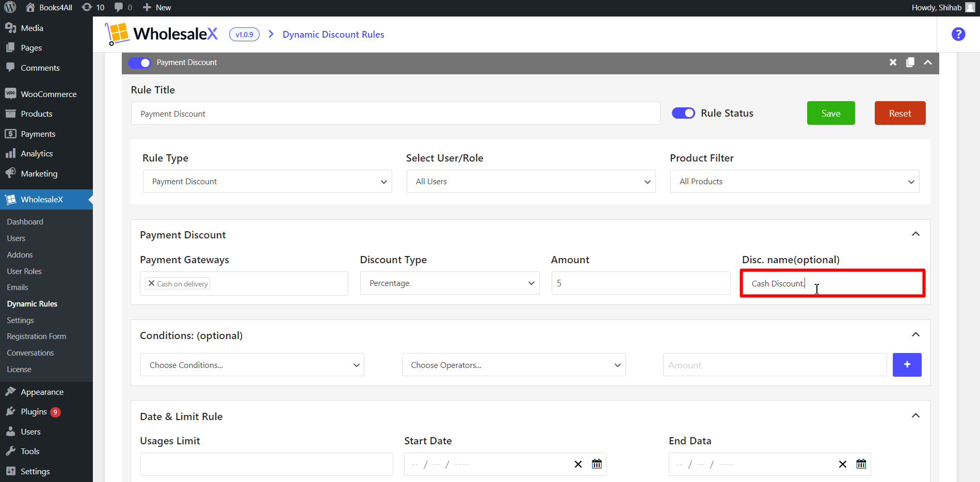Click the WordPress logo icon

tap(10, 7)
